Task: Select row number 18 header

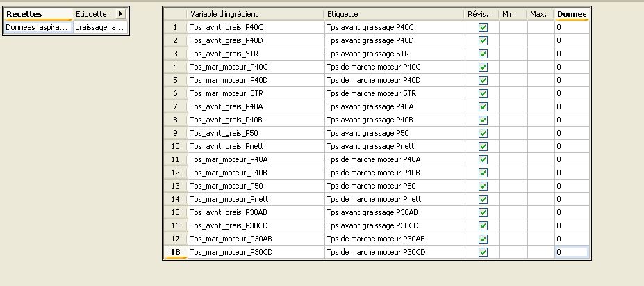Action: click(175, 252)
